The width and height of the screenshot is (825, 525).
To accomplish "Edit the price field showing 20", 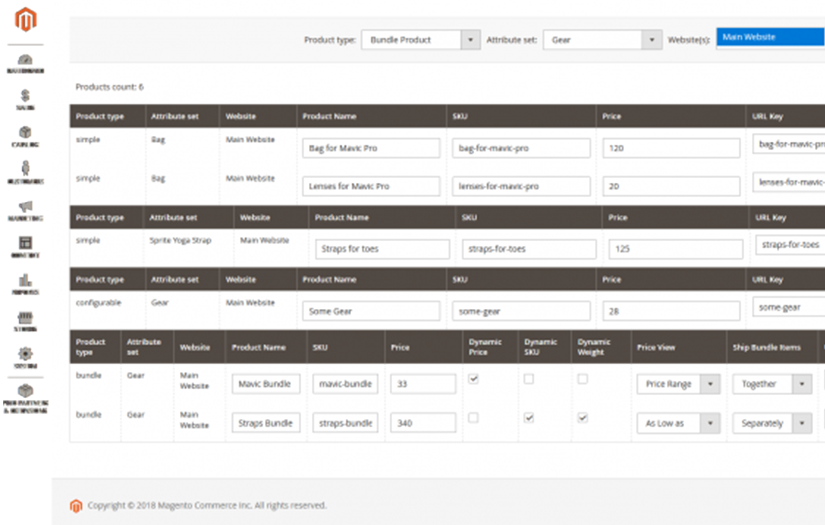I will tap(671, 186).
